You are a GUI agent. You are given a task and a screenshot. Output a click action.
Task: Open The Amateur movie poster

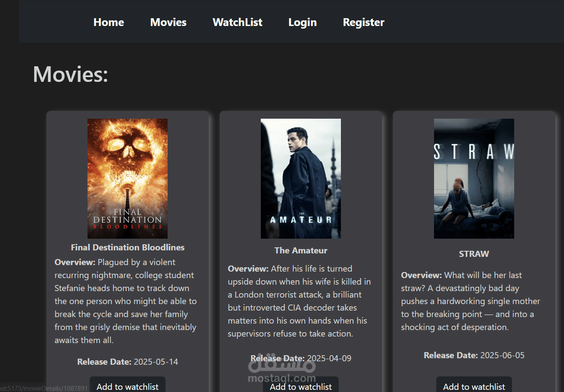click(x=301, y=178)
